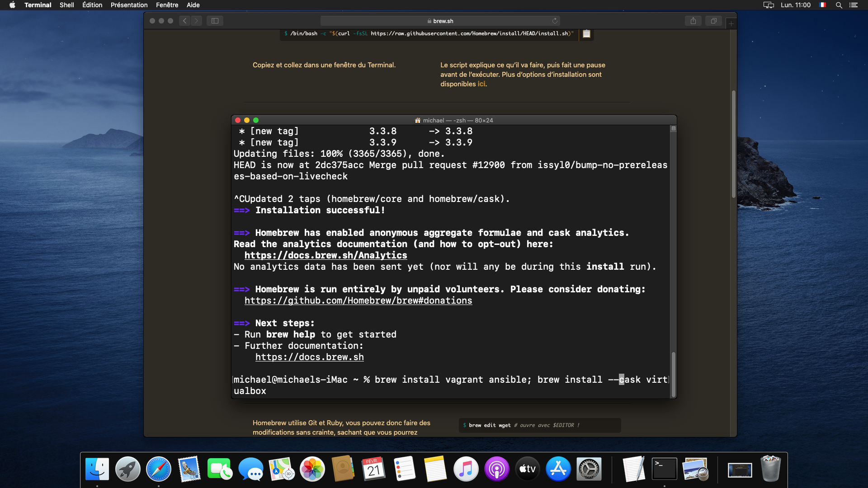Open the Apple menu

[x=12, y=5]
